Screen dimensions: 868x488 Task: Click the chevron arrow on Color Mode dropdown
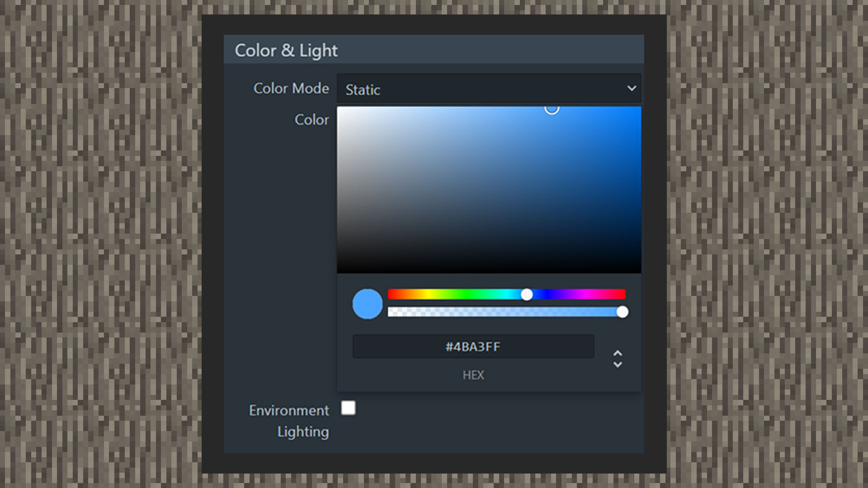point(632,88)
